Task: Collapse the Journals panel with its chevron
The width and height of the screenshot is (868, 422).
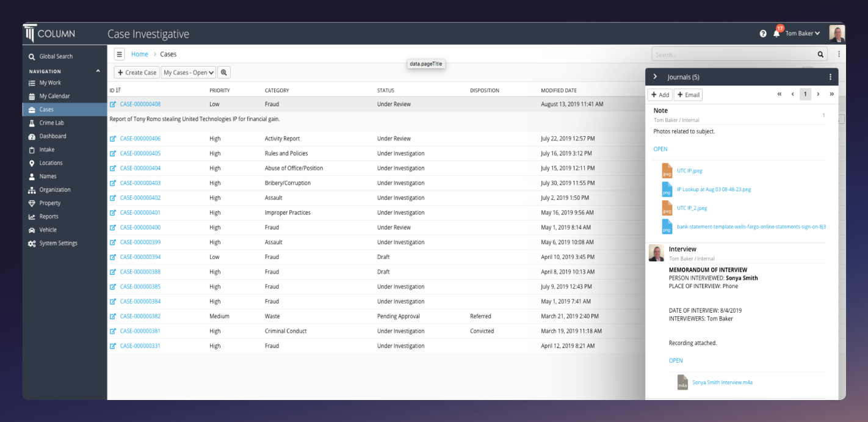Action: point(654,76)
